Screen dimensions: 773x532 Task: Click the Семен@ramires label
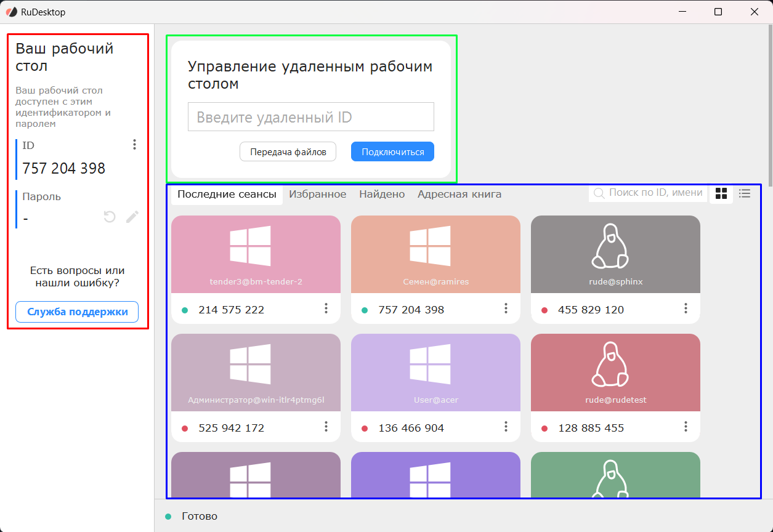pyautogui.click(x=435, y=281)
